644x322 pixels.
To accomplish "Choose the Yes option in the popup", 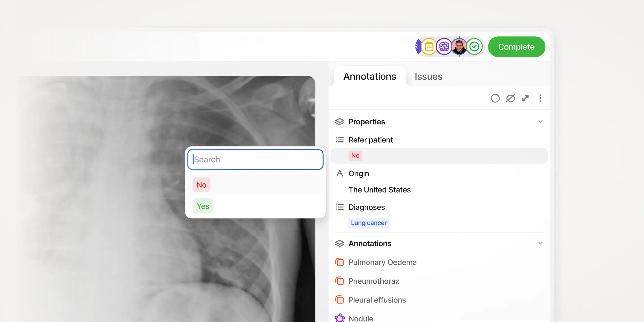I will click(x=255, y=206).
